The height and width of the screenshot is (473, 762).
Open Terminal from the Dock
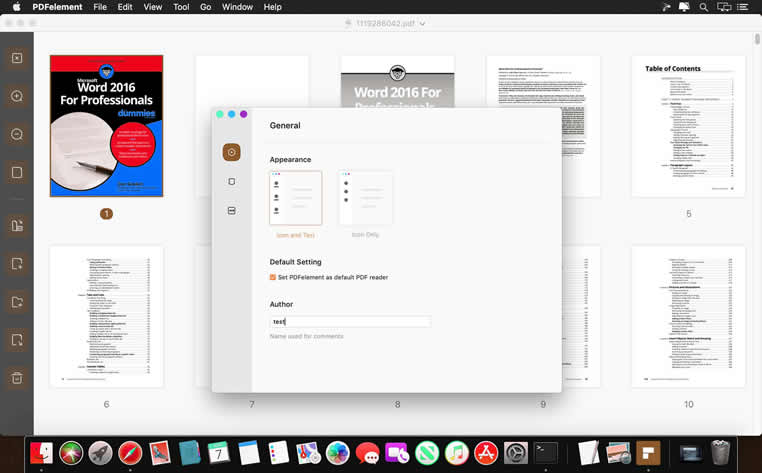(546, 453)
